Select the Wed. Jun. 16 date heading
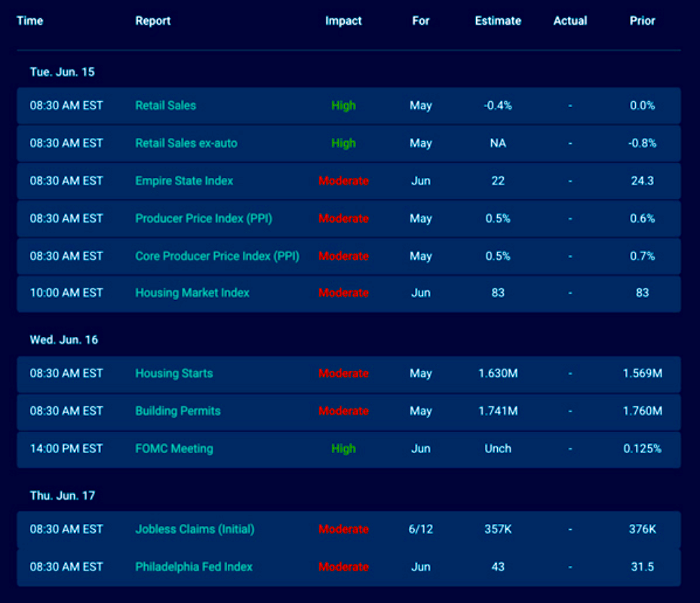 coord(63,340)
